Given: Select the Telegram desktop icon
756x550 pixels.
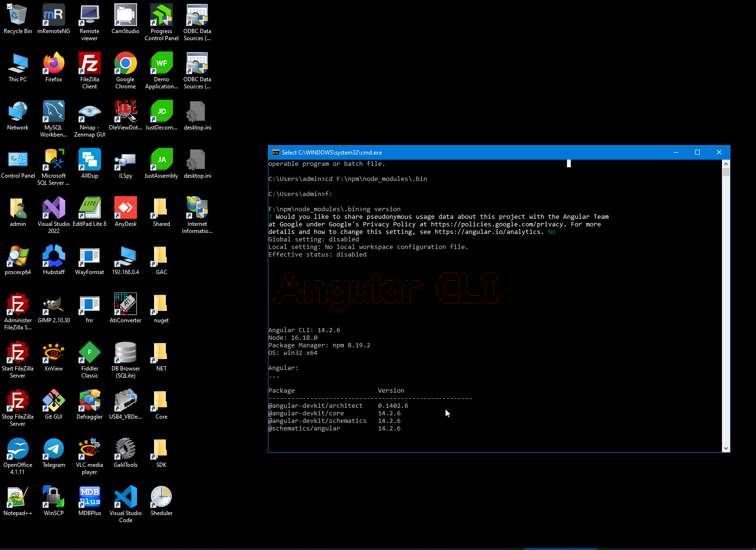Looking at the screenshot, I should point(53,453).
